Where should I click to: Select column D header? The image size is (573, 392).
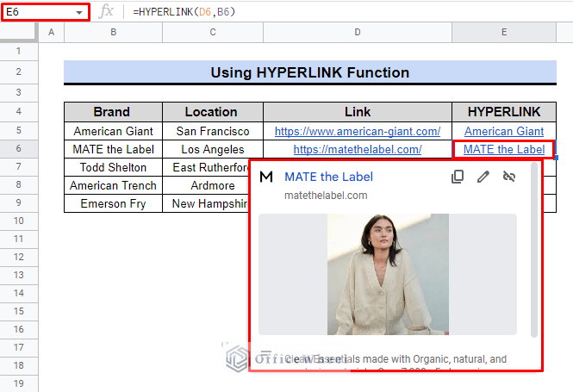358,32
